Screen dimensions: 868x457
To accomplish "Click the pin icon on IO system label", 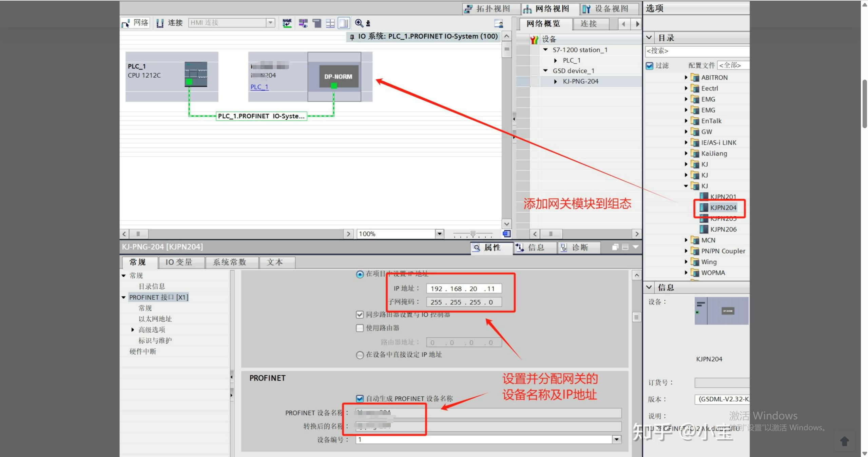I will [x=352, y=37].
